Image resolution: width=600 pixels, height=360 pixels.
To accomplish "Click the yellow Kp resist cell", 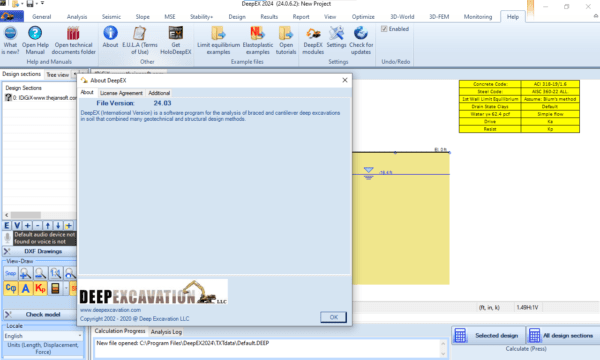I will pyautogui.click(x=550, y=129).
